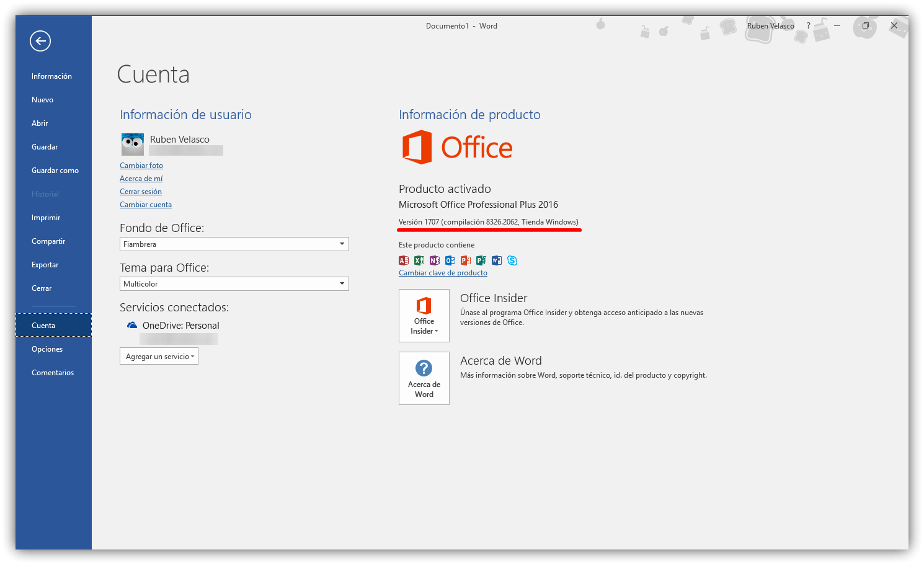
Task: Click Ruben Velasco name under Información de usuario
Action: point(180,140)
